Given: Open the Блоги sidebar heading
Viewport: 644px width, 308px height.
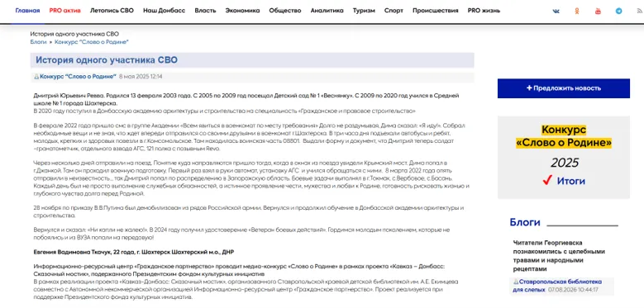Looking at the screenshot, I should pyautogui.click(x=525, y=222).
